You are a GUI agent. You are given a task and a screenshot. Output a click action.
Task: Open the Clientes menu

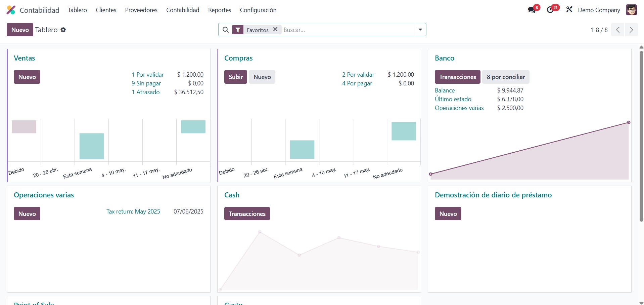[106, 10]
